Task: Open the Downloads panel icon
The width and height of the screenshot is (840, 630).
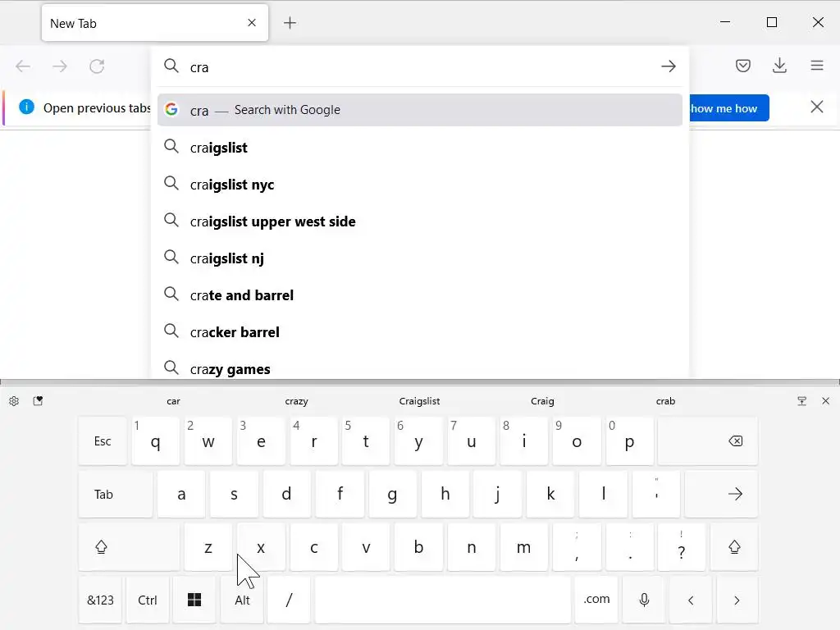Action: (779, 66)
